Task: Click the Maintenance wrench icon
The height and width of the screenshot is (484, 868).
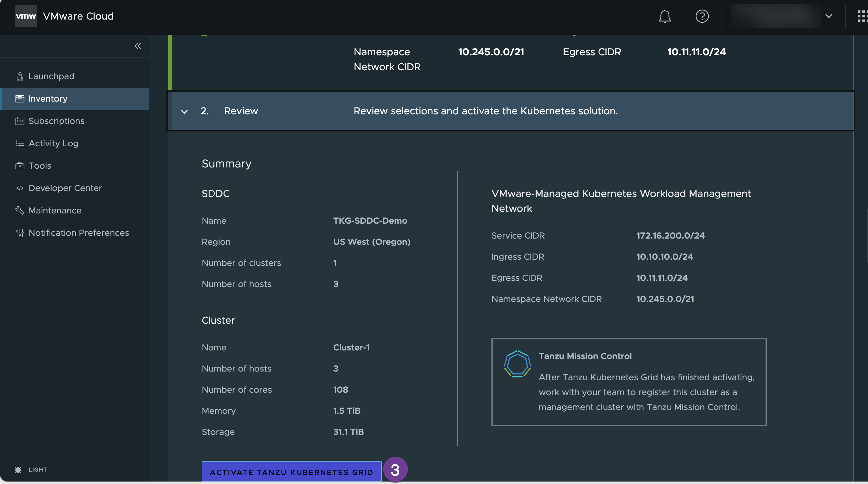Action: (20, 210)
